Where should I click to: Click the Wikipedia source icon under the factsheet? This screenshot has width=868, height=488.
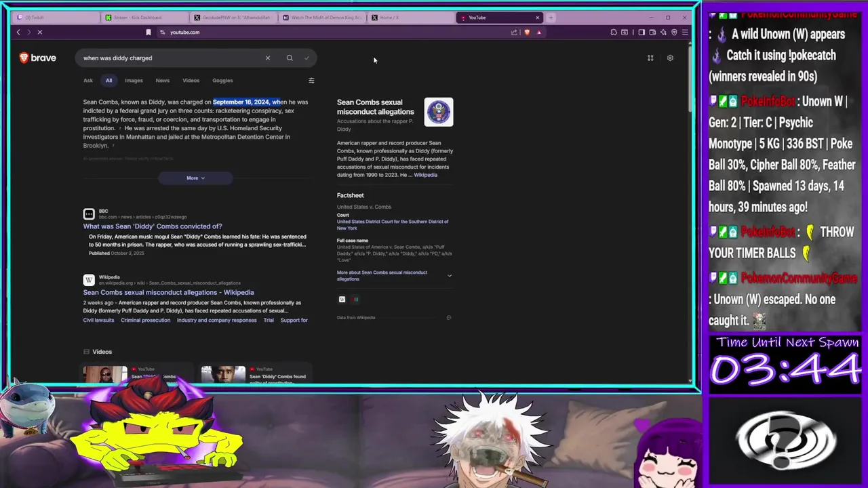pos(342,299)
